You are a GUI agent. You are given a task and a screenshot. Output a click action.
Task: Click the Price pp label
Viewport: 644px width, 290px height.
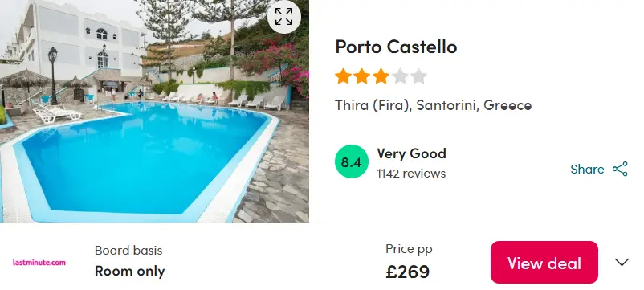coord(409,249)
